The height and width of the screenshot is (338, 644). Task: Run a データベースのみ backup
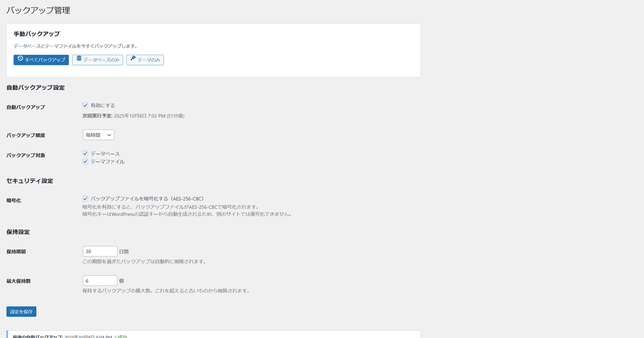tap(98, 60)
